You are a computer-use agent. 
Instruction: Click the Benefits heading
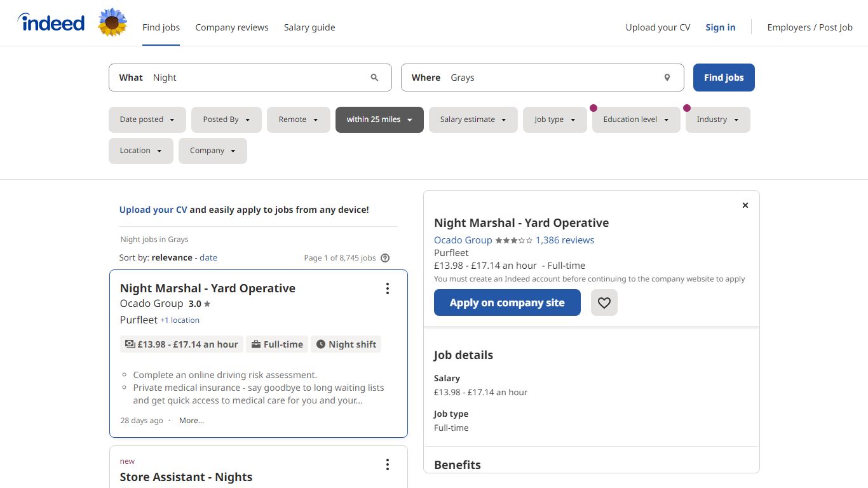tap(458, 464)
